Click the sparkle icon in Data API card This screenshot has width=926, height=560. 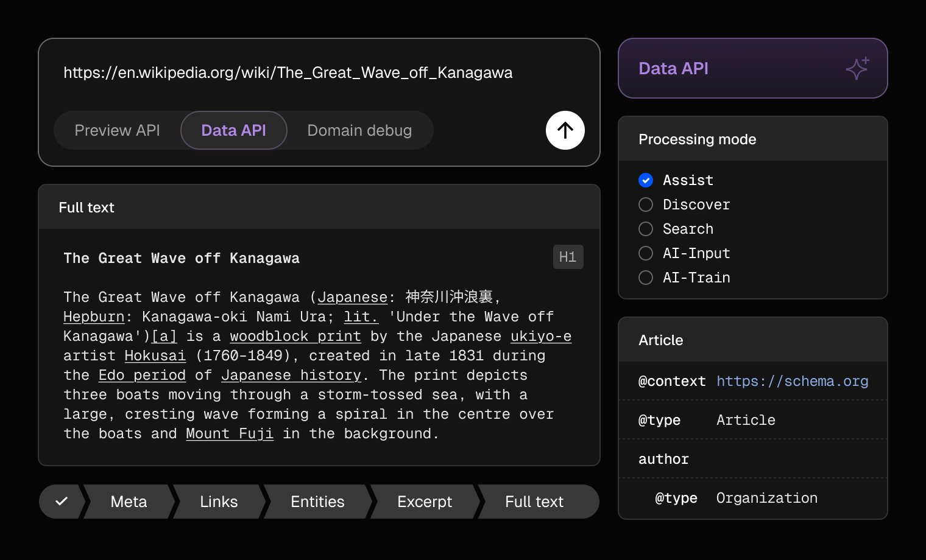pos(857,68)
